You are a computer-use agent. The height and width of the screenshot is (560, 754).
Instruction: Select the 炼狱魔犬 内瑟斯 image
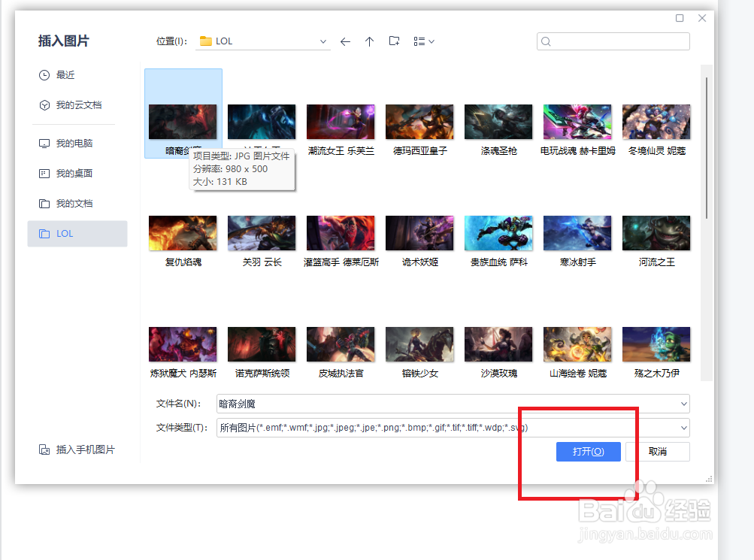(x=183, y=344)
